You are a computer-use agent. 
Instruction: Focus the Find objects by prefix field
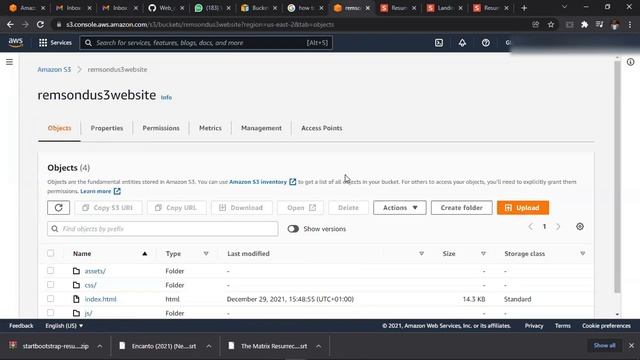(163, 229)
